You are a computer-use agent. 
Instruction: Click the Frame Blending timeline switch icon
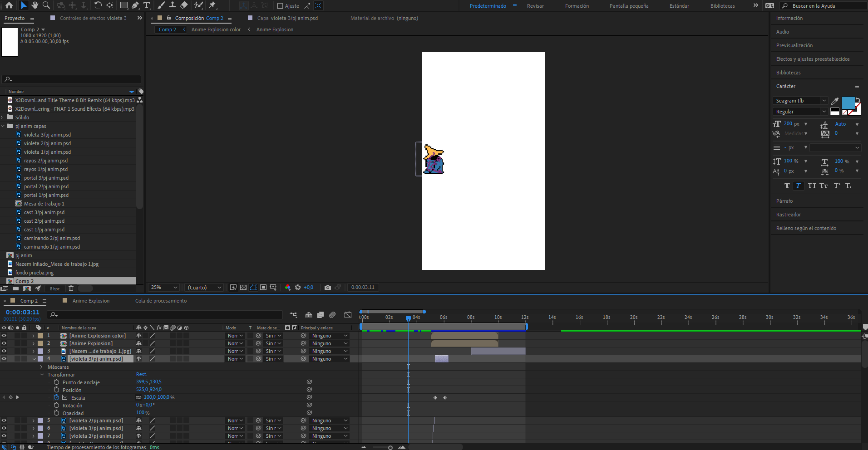pos(321,315)
